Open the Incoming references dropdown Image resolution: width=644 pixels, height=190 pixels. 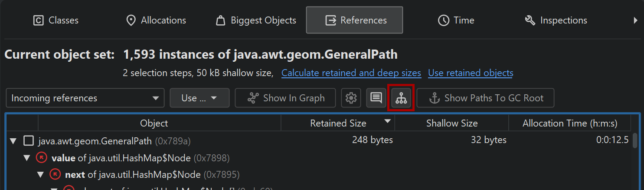click(85, 98)
